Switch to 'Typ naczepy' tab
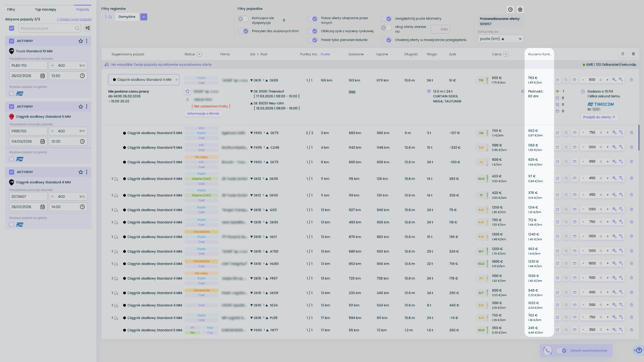This screenshot has width=644, height=362. [x=46, y=9]
